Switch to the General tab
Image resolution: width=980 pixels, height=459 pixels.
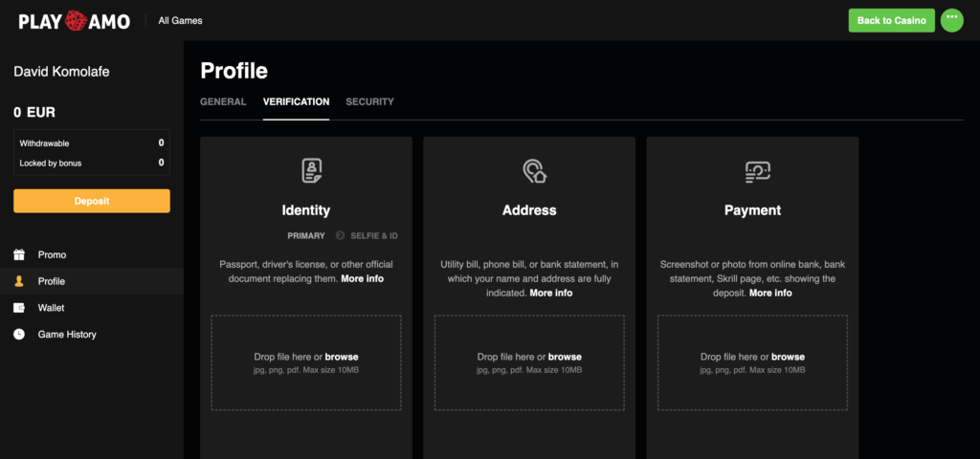(223, 101)
